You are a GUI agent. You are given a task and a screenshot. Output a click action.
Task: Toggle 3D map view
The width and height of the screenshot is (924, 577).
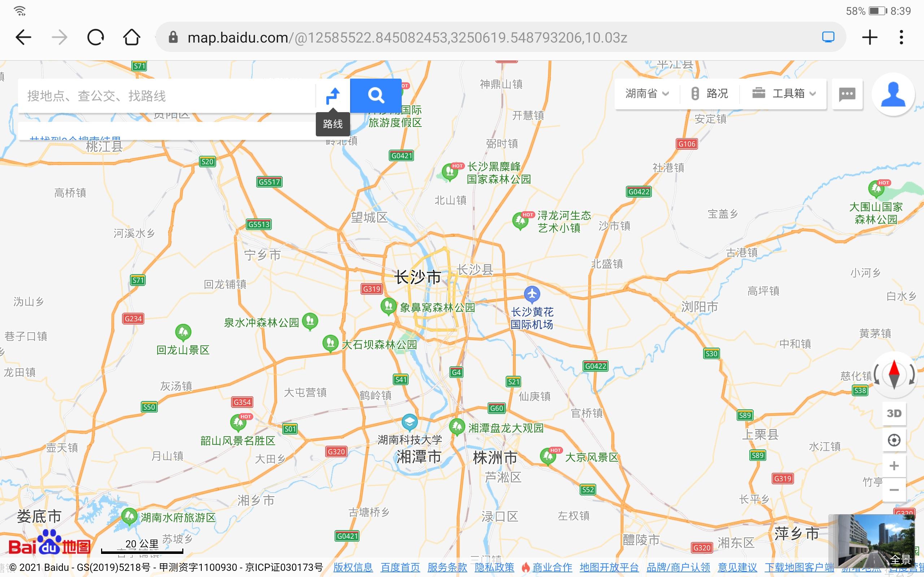tap(894, 413)
